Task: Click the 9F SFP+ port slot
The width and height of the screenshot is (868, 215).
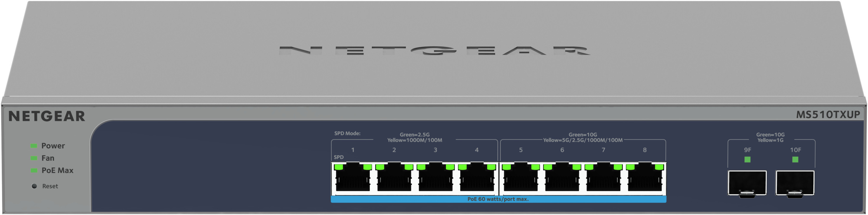Action: tap(747, 183)
